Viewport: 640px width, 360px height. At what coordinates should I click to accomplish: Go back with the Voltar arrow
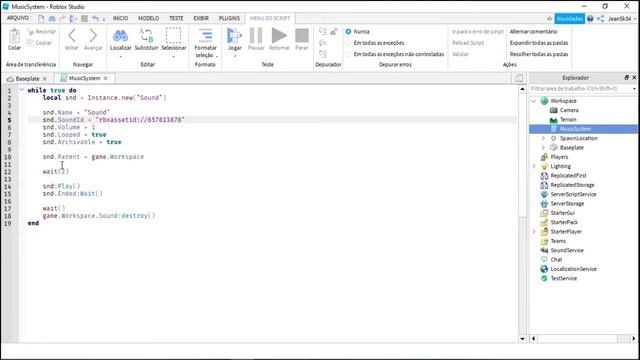tap(71, 36)
